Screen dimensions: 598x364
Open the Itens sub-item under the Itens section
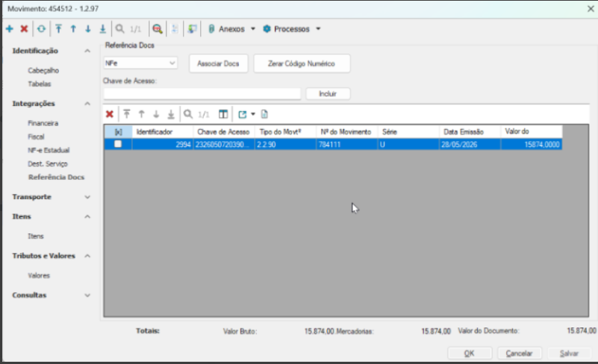(36, 236)
